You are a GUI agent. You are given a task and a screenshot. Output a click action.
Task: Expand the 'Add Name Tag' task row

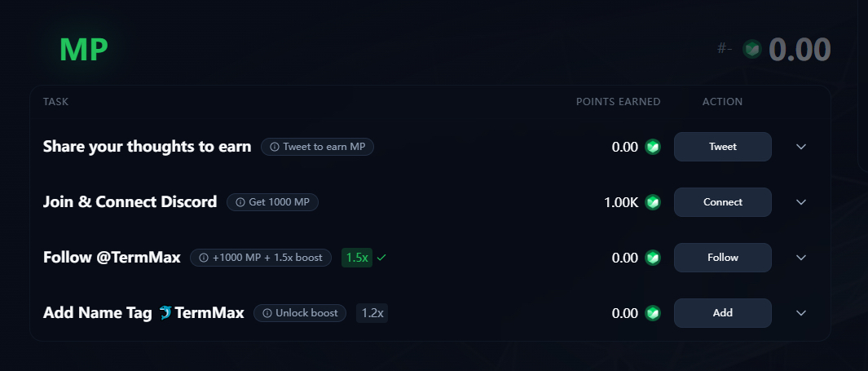click(801, 313)
